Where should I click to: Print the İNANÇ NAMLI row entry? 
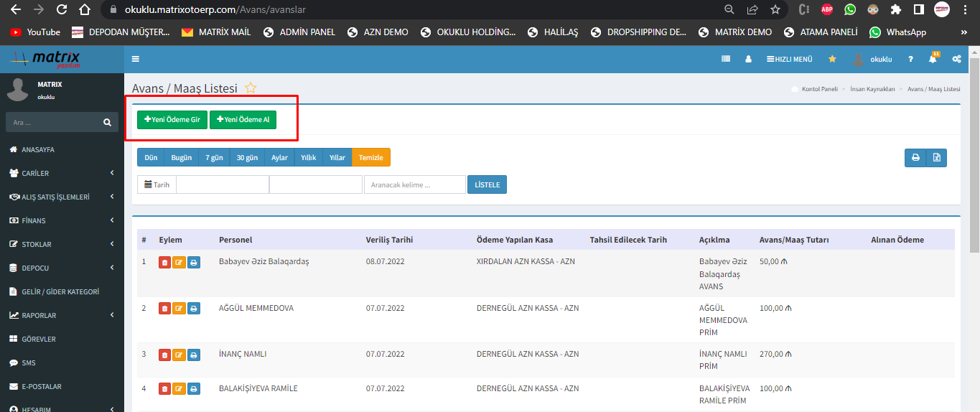(x=194, y=355)
